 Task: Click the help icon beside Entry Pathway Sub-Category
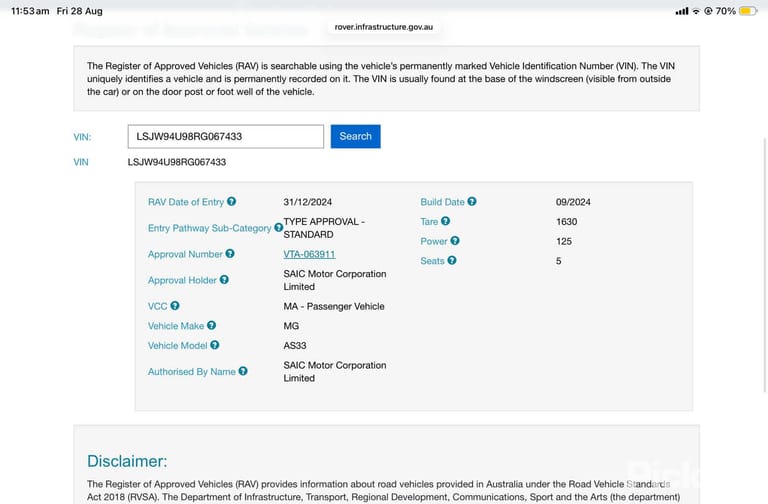[278, 227]
